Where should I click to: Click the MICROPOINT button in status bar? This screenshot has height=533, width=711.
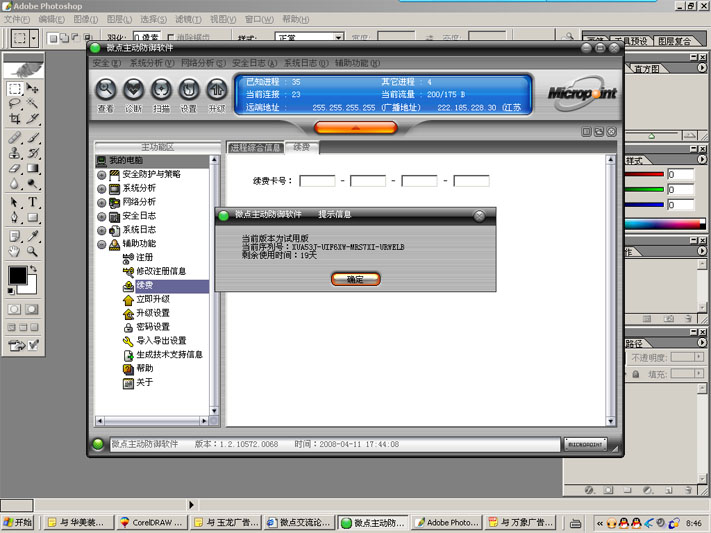585,445
